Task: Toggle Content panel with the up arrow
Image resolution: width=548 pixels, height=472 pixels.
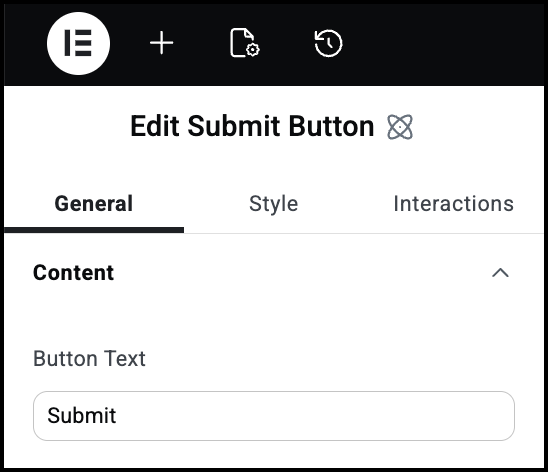Action: coord(500,273)
